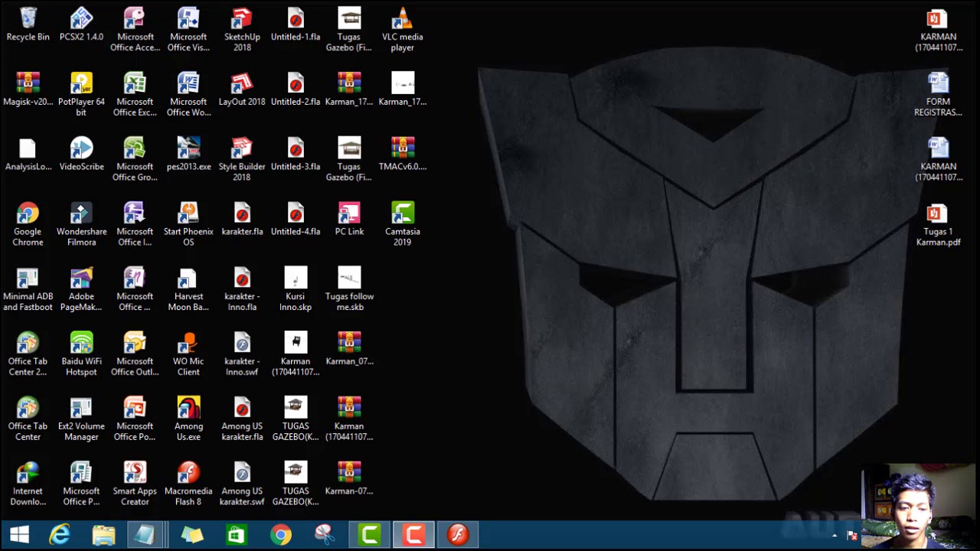Open the Snipping Tool taskbar icon
The width and height of the screenshot is (980, 551).
pyautogui.click(x=325, y=534)
